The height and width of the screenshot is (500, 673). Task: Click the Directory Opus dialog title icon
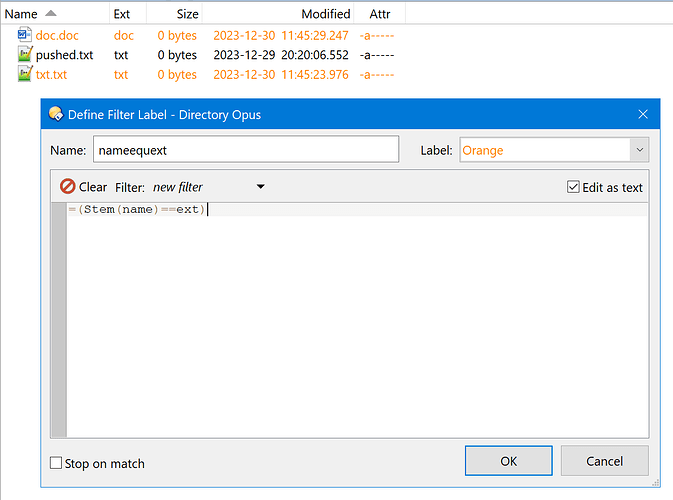56,114
